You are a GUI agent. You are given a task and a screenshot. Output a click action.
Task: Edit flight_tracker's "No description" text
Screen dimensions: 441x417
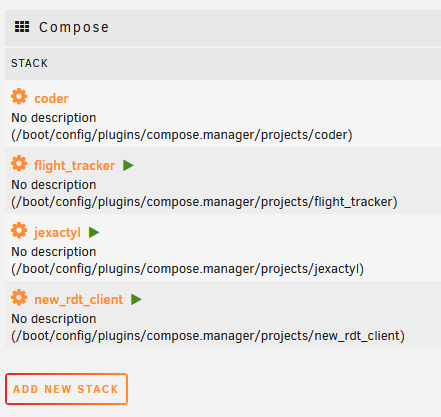54,185
